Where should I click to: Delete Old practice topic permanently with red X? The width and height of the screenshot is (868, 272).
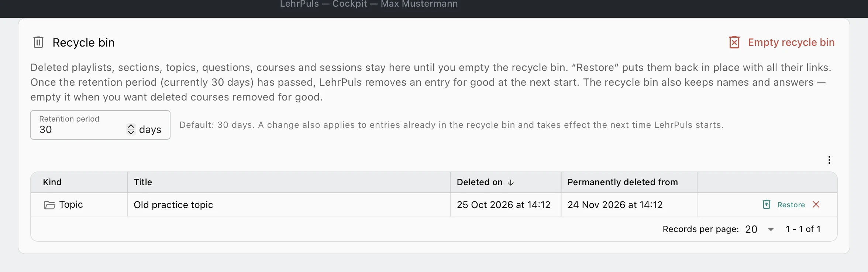pos(816,204)
